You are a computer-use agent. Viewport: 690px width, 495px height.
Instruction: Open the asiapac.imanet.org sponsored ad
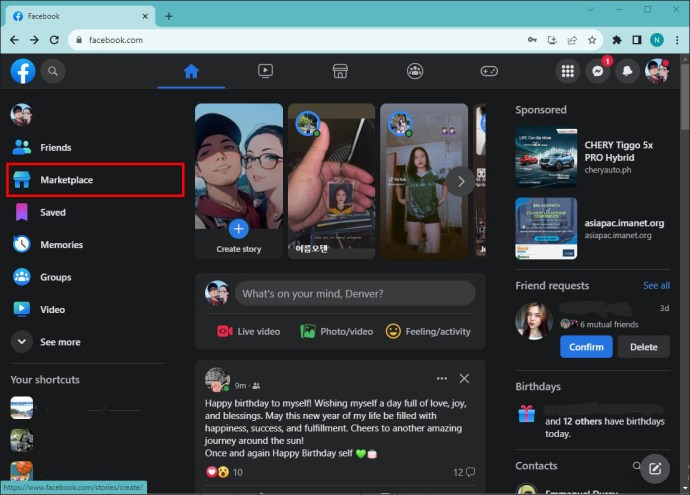click(592, 229)
